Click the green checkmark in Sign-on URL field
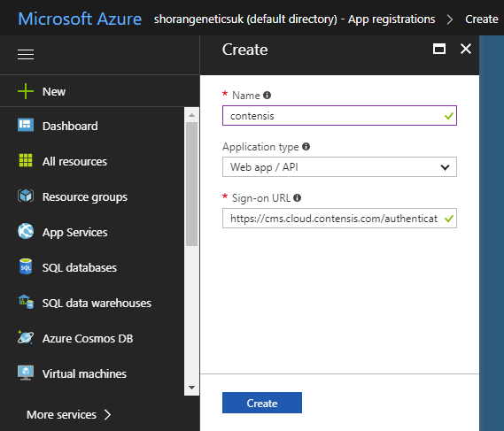This screenshot has height=431, width=504. tap(449, 219)
